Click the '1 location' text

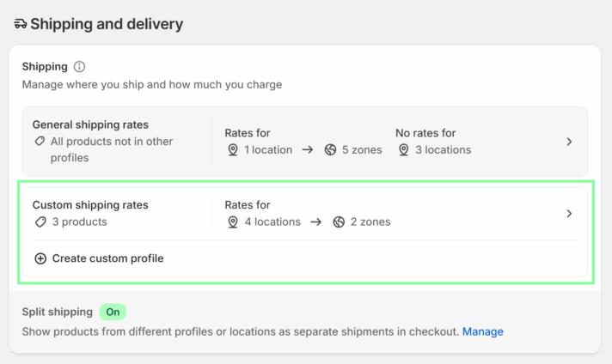tap(268, 149)
